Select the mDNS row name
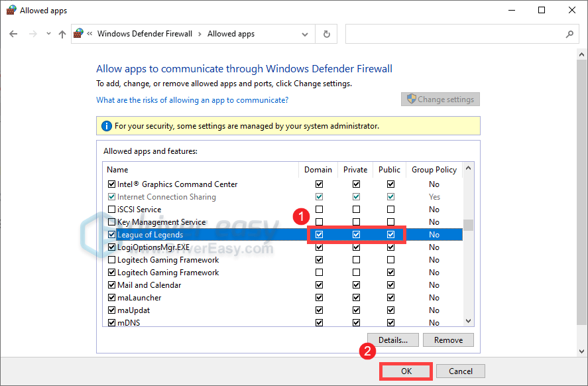This screenshot has width=588, height=386. pyautogui.click(x=129, y=322)
